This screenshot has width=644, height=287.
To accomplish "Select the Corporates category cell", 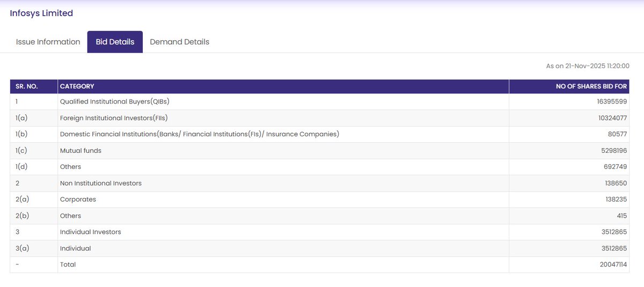I will 283,200.
